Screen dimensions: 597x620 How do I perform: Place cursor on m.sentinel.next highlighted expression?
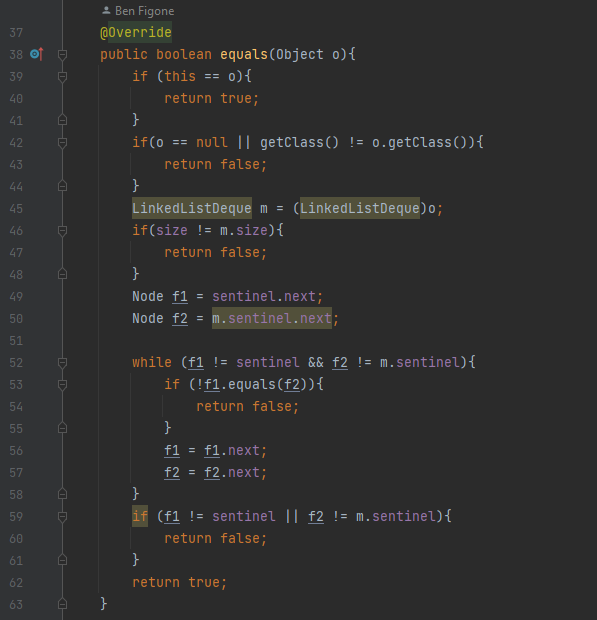point(272,318)
